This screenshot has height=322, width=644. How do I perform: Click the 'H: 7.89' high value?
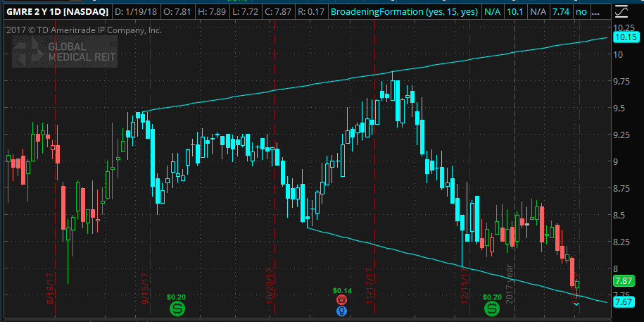[210, 11]
